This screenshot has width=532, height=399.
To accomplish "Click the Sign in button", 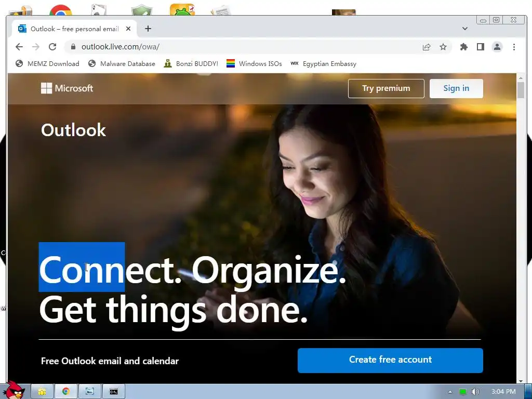I will click(x=456, y=88).
